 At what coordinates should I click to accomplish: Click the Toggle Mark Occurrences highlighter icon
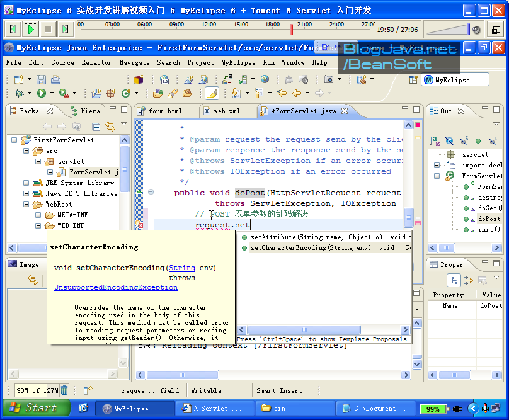[212, 93]
